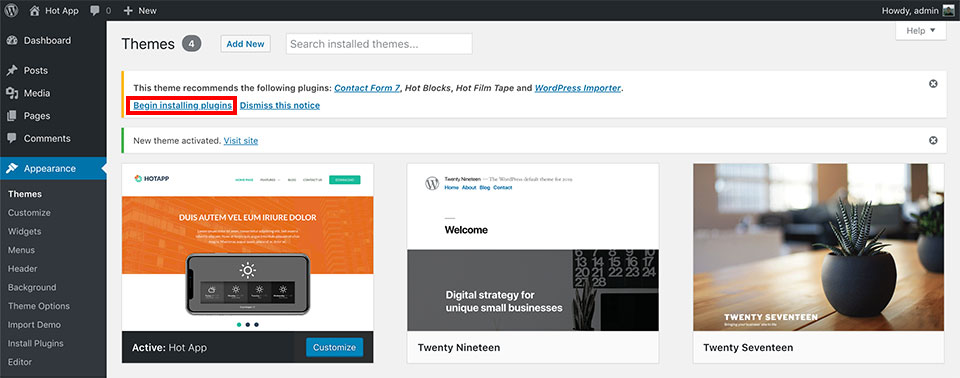Click the Appearance paintbrush icon
The height and width of the screenshot is (378, 960).
tap(12, 168)
